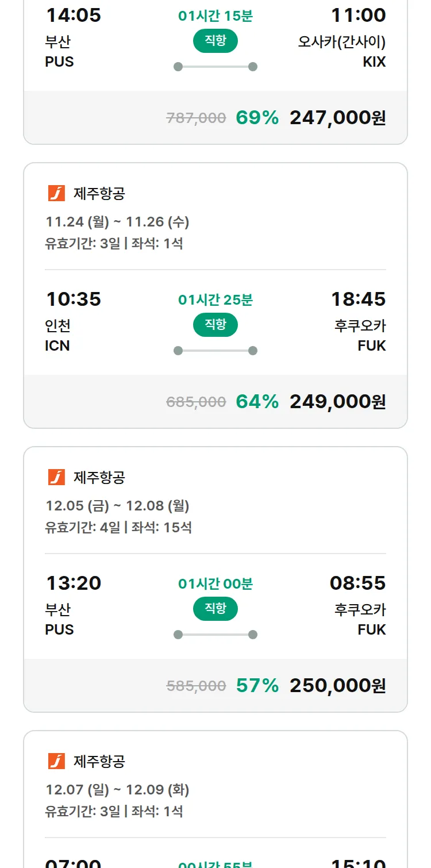Click the 10:35 Incheon departure time
Image resolution: width=431 pixels, height=868 pixels.
coord(74,299)
